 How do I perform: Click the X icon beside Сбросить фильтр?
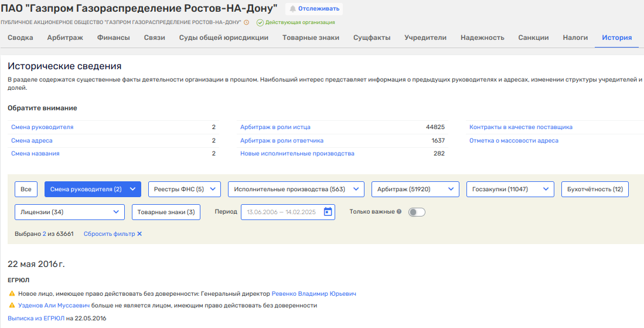point(139,234)
